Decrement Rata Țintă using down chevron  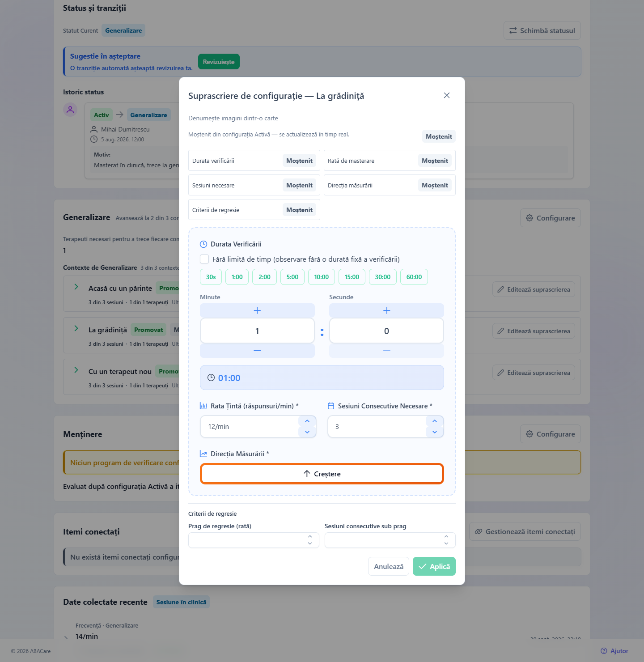tap(307, 432)
